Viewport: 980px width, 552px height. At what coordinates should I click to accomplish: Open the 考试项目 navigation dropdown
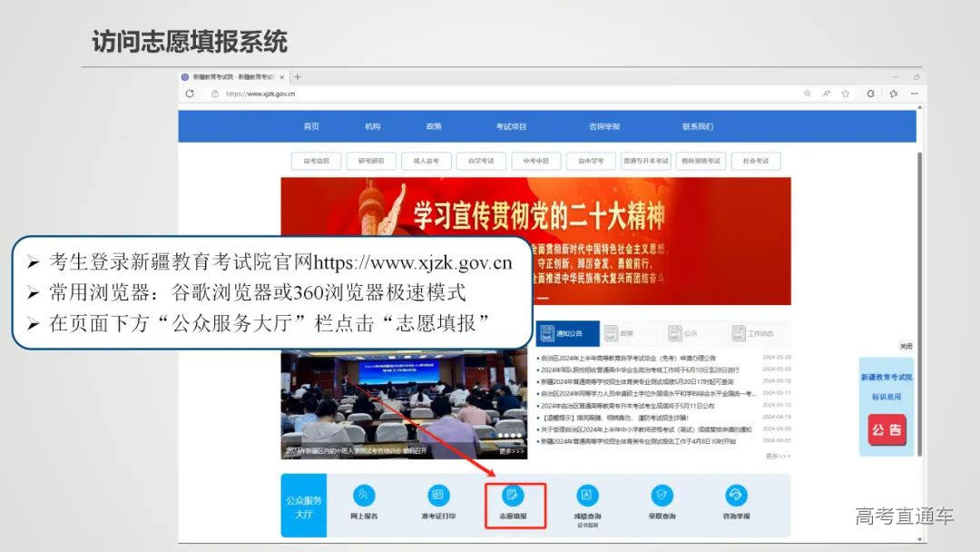coord(513,125)
